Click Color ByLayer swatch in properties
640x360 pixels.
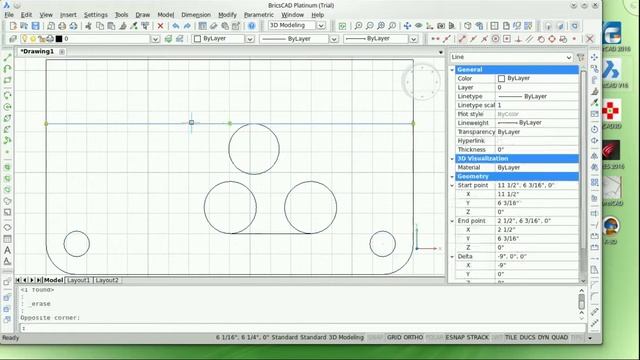pos(501,78)
